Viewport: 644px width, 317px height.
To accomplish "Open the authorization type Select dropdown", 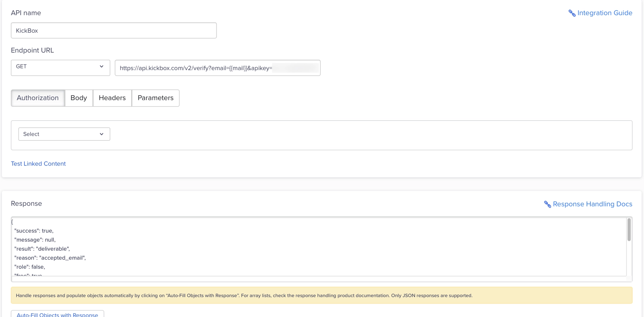I will coord(64,134).
